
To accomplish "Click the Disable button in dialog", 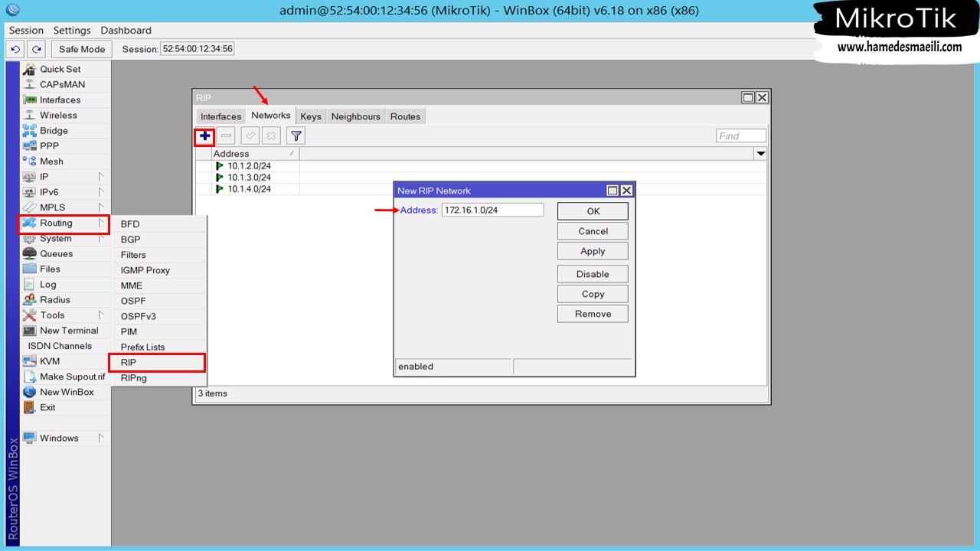I will [x=593, y=274].
